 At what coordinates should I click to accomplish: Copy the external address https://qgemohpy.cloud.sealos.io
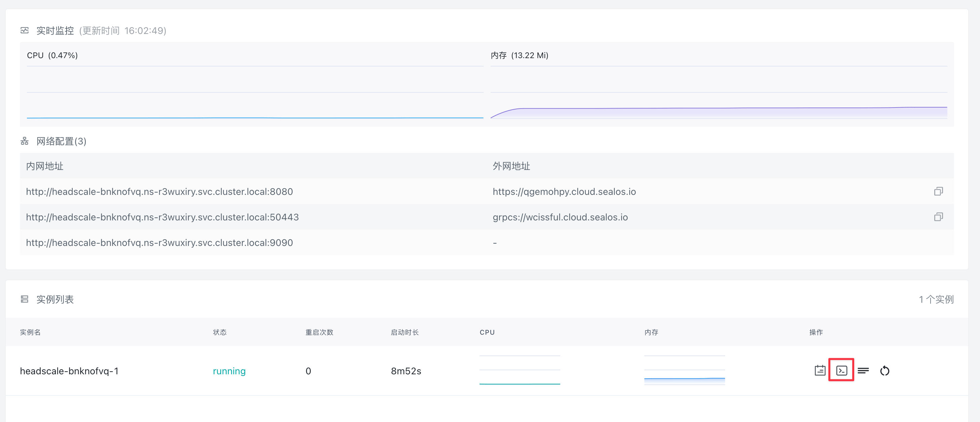[939, 191]
